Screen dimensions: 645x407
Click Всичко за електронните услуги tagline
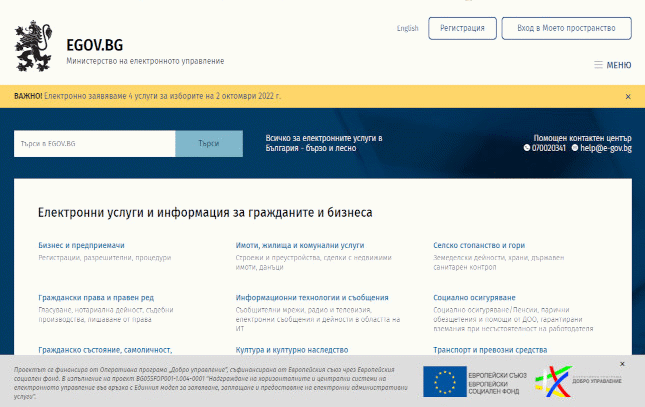(x=324, y=143)
